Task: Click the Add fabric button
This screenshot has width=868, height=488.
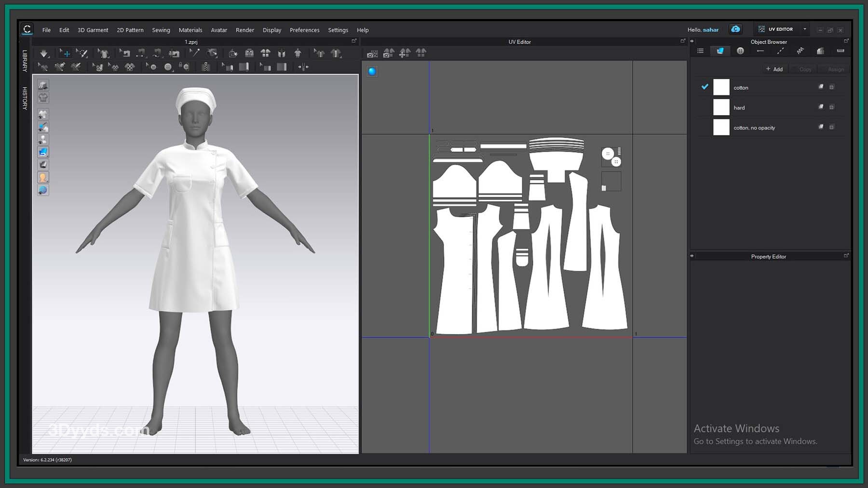Action: point(774,69)
